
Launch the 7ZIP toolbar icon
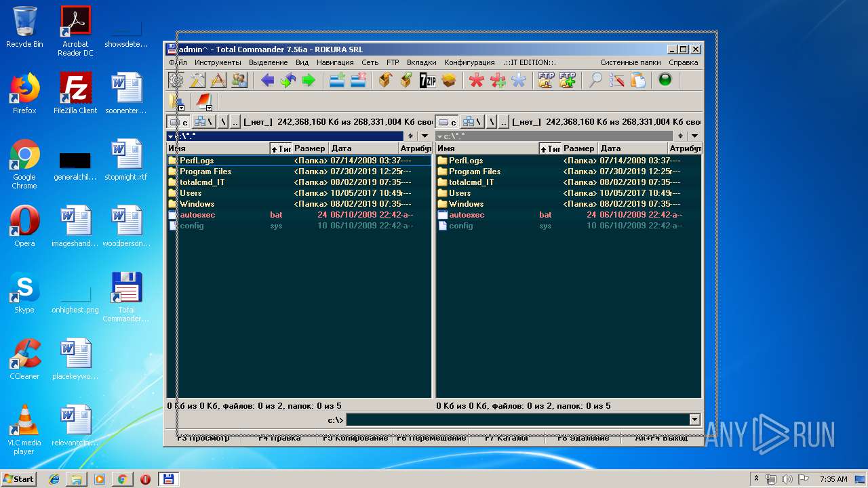point(428,80)
